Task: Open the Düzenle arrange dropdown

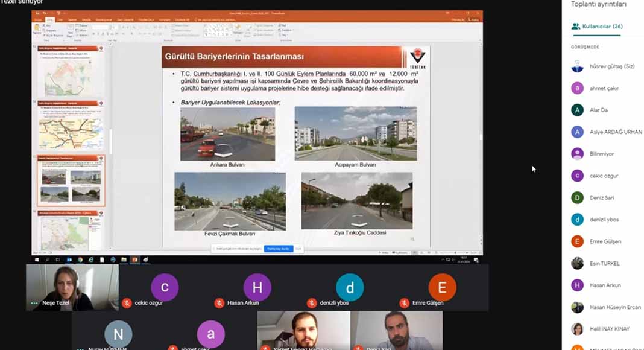Action: [x=238, y=29]
